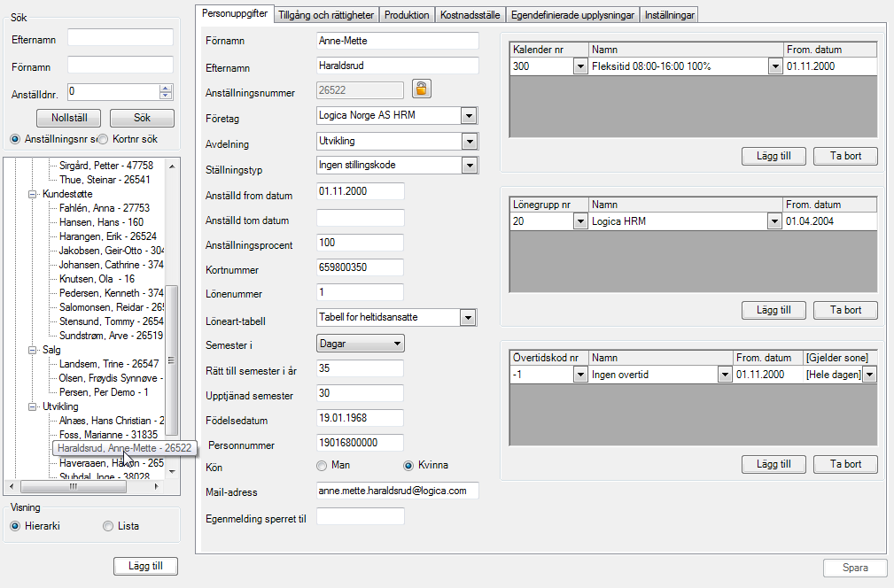Select Hansen, Hans - 160 in tree

coord(102,222)
